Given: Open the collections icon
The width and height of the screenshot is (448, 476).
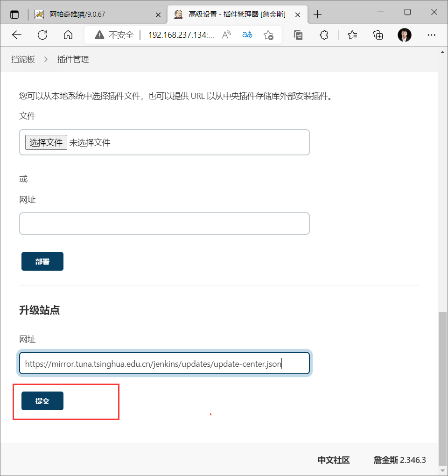Looking at the screenshot, I should pyautogui.click(x=378, y=35).
